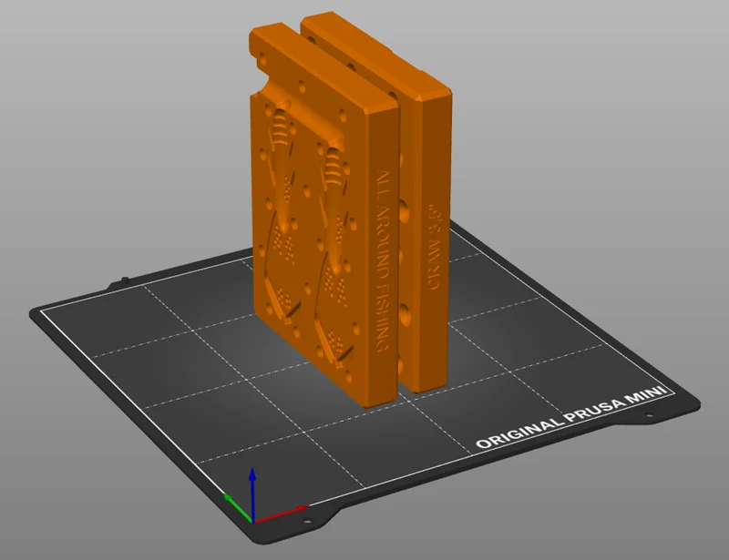Click the alignment hole at front mold's top-right
This screenshot has height=560, width=729.
coord(344,114)
